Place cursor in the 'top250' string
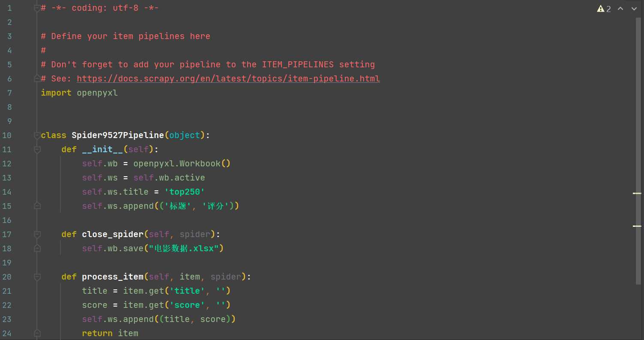Image resolution: width=644 pixels, height=340 pixels. pos(184,192)
